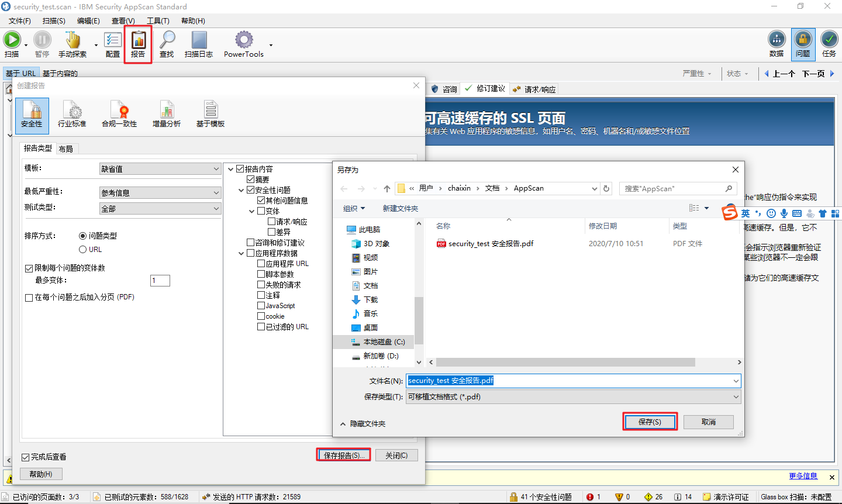Open the 最低严重性 dropdown

160,193
